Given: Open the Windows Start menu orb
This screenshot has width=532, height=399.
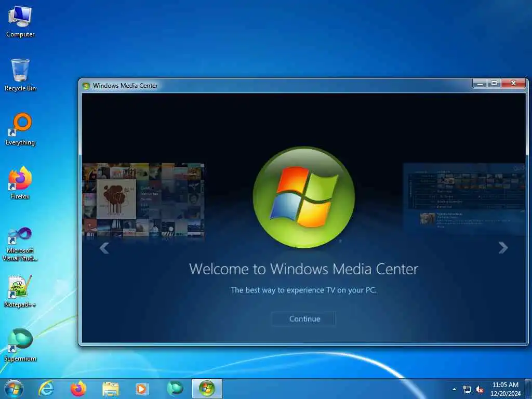Looking at the screenshot, I should point(14,389).
